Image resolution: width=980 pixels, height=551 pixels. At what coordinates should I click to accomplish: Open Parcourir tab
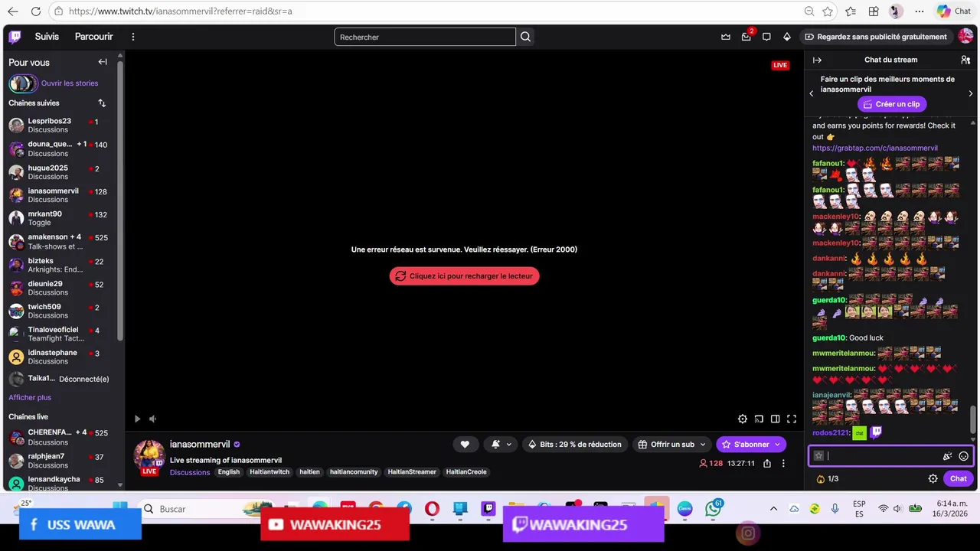click(x=93, y=37)
